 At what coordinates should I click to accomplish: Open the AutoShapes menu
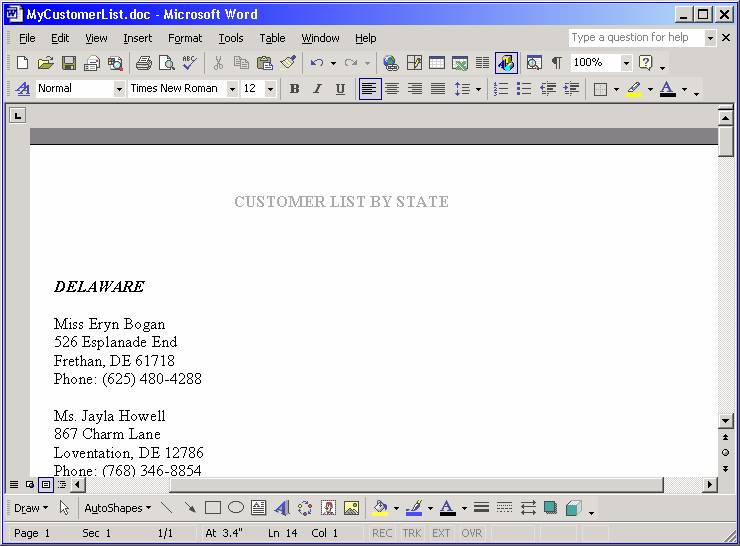tap(118, 508)
